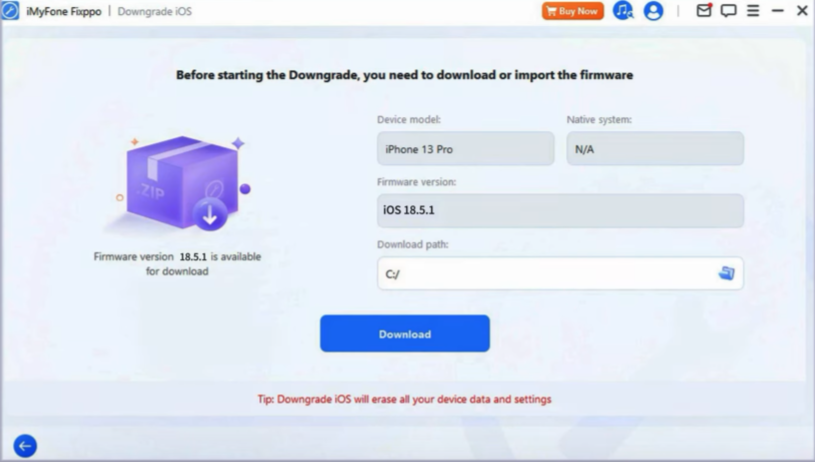The image size is (815, 462).
Task: Click the Buy Now button
Action: coord(573,11)
